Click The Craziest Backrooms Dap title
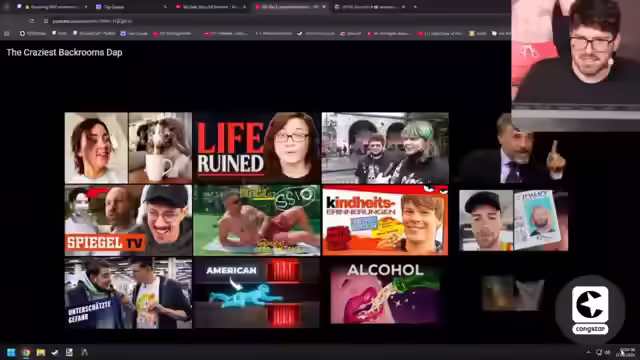Image resolution: width=640 pixels, height=360 pixels. pos(64,52)
